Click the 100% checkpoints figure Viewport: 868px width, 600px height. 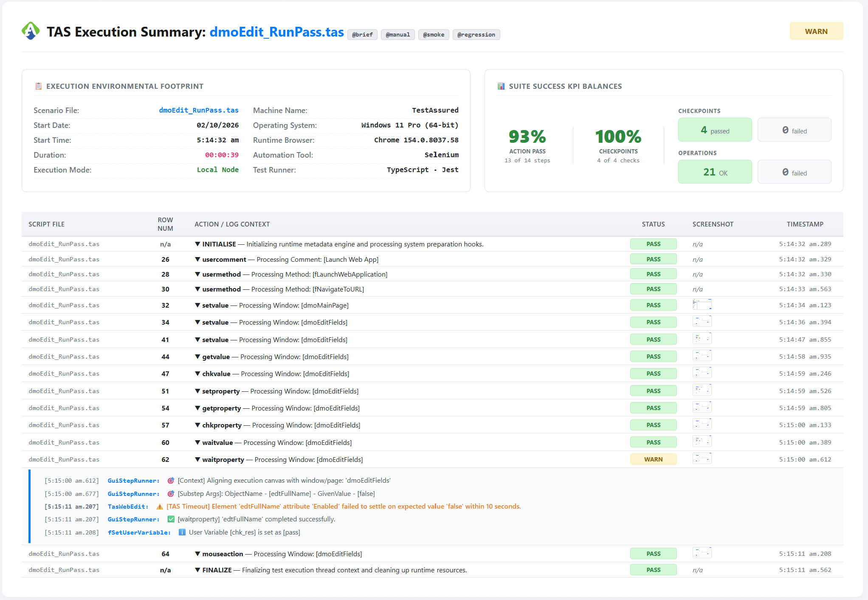[x=618, y=136]
